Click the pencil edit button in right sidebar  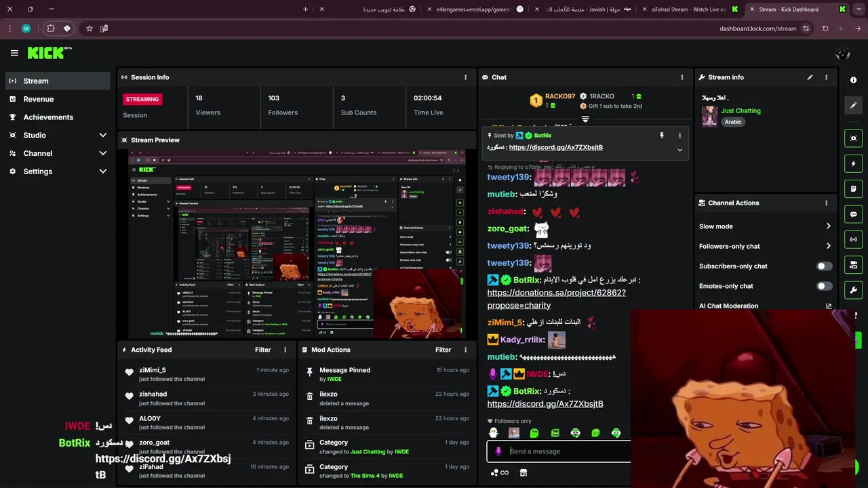(853, 105)
